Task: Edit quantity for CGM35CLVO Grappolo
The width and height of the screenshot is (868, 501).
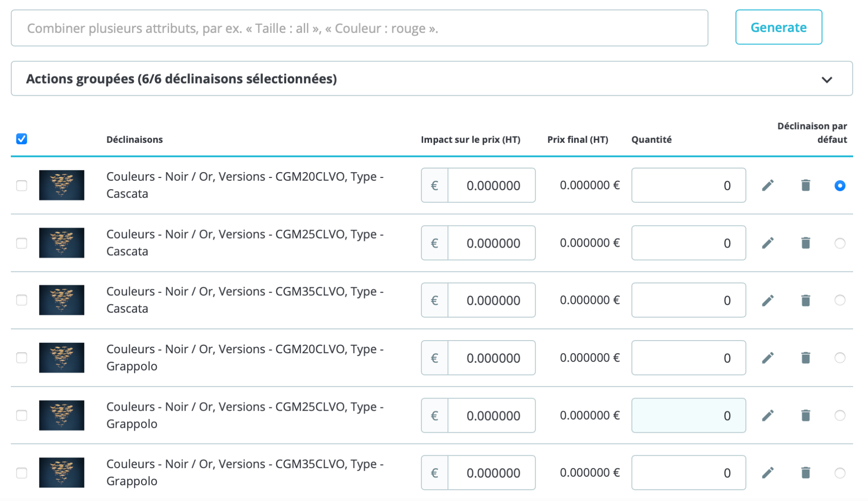Action: click(x=689, y=473)
